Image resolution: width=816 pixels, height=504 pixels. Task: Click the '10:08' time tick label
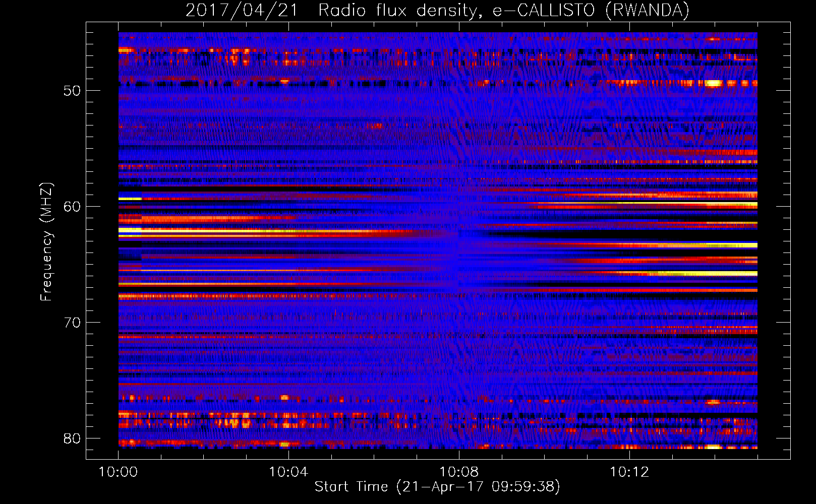pos(459,472)
